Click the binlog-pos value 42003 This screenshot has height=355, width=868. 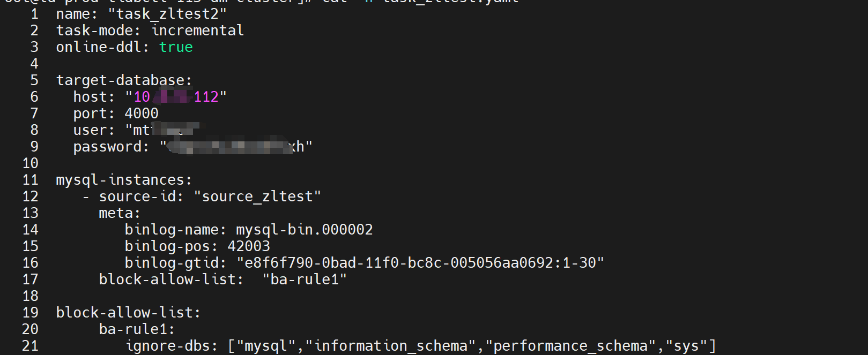tap(249, 246)
